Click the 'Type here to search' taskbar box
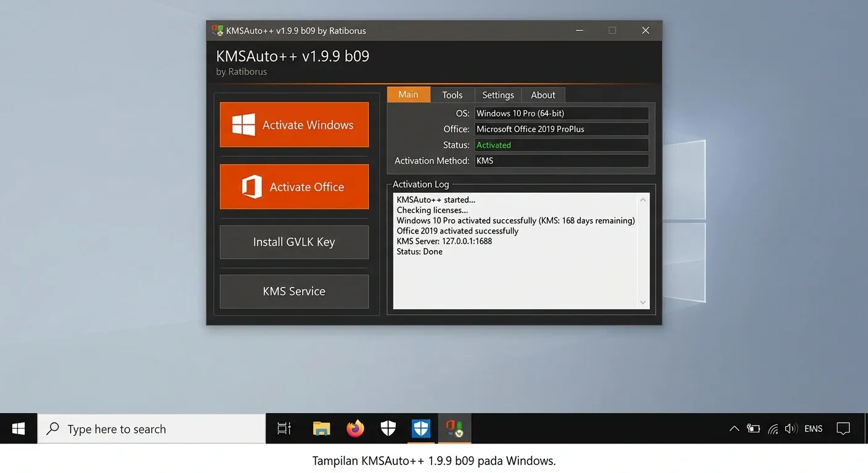This screenshot has width=868, height=473. click(x=152, y=429)
